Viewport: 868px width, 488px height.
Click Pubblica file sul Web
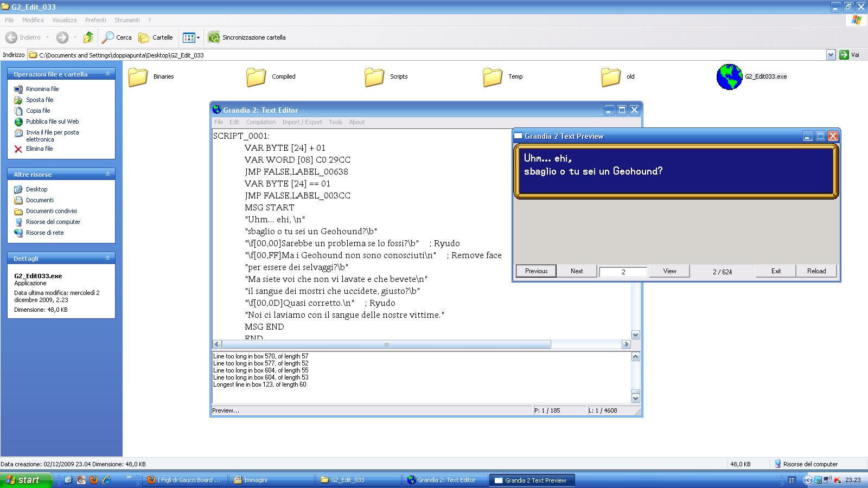53,121
